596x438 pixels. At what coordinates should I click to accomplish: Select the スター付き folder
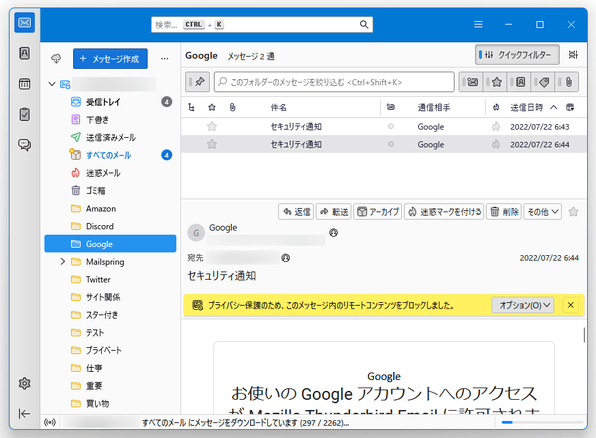110,315
